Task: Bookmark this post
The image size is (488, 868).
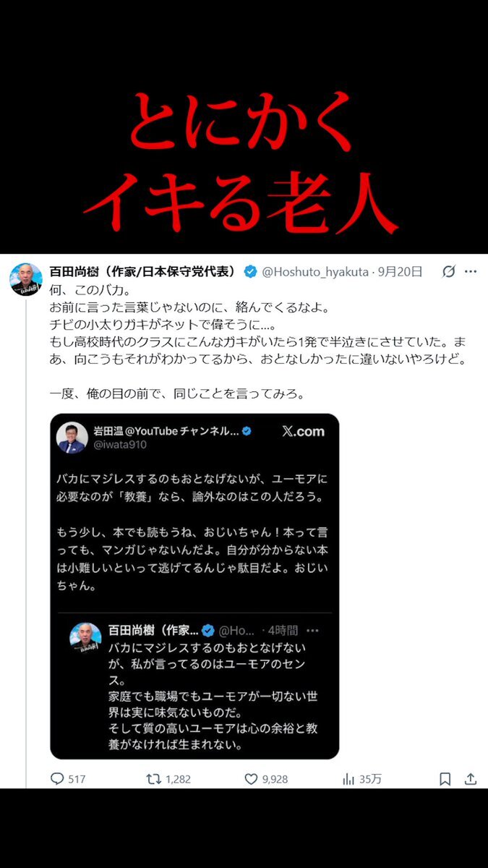Action: (x=445, y=779)
